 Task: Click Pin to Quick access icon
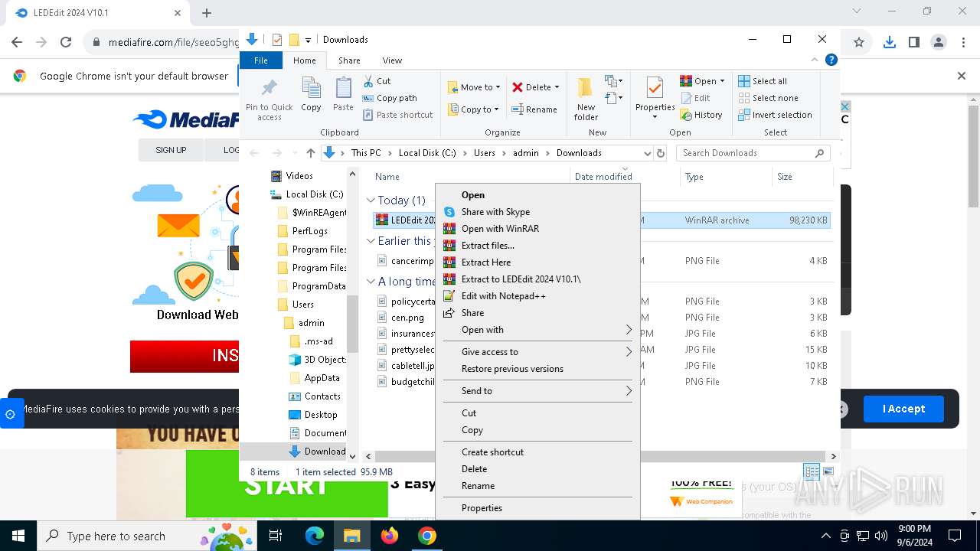[269, 87]
